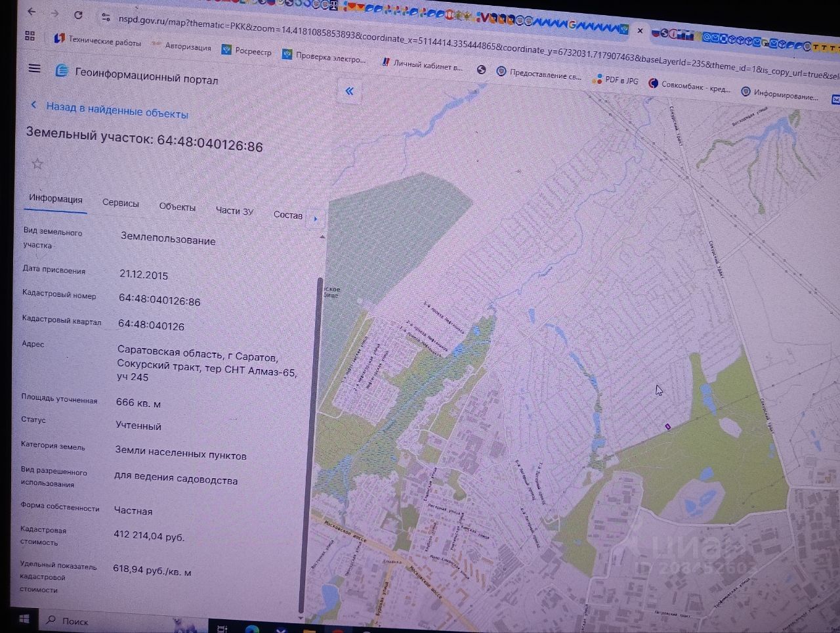Open the Росреестр bookmark
This screenshot has height=633, width=840.
(x=246, y=51)
